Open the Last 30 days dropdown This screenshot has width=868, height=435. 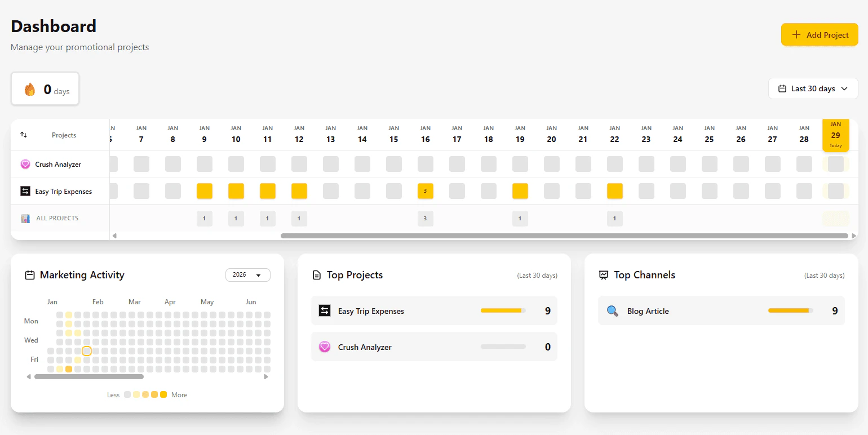(813, 88)
